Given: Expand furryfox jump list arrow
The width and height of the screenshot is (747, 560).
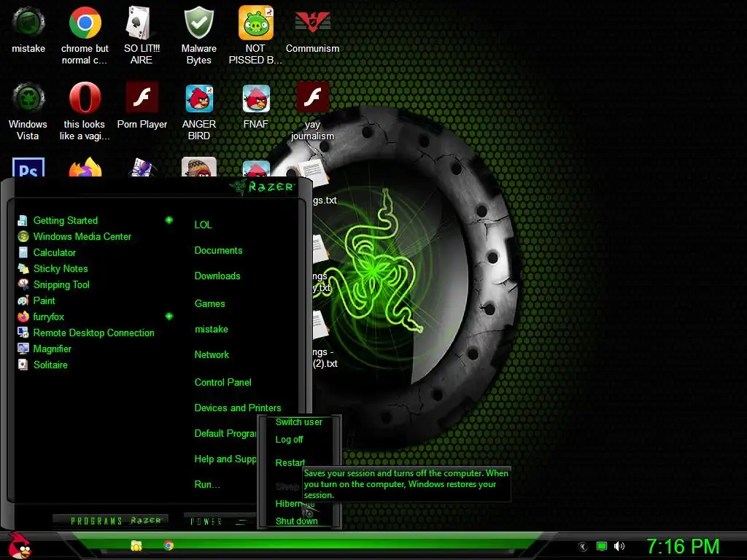Looking at the screenshot, I should coord(169,316).
